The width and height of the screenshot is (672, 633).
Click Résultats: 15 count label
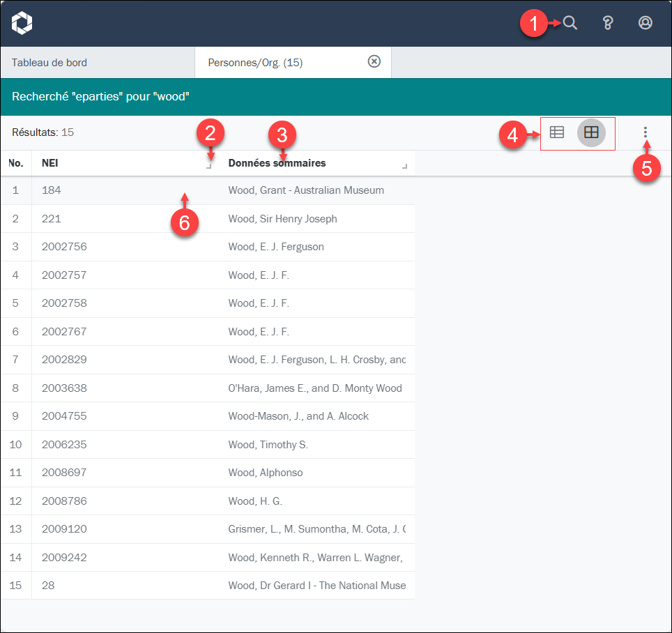[43, 132]
